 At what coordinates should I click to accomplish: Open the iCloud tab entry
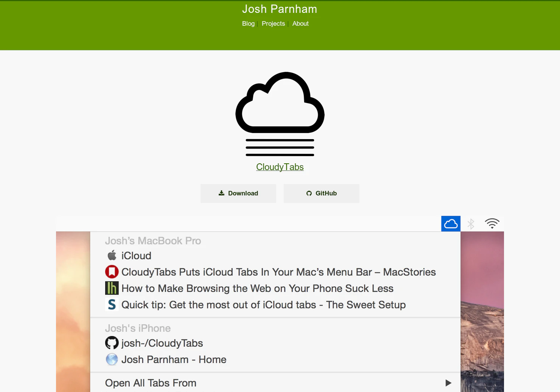pyautogui.click(x=136, y=256)
